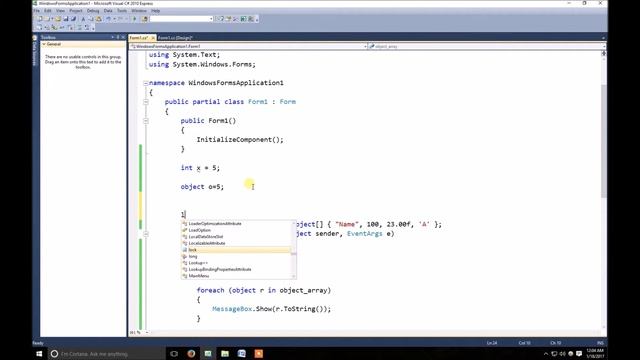This screenshot has height=360, width=640.
Task: Open the Tools menu
Action: click(x=122, y=11)
